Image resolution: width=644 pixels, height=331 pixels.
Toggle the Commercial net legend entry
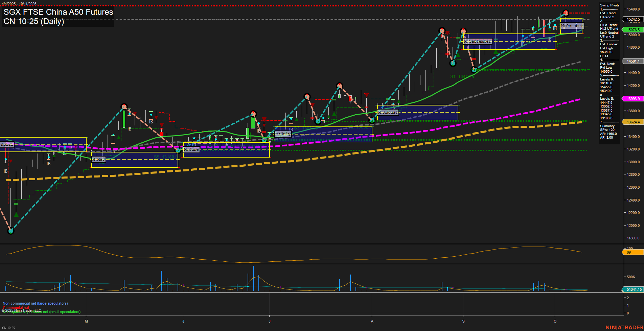15,308
